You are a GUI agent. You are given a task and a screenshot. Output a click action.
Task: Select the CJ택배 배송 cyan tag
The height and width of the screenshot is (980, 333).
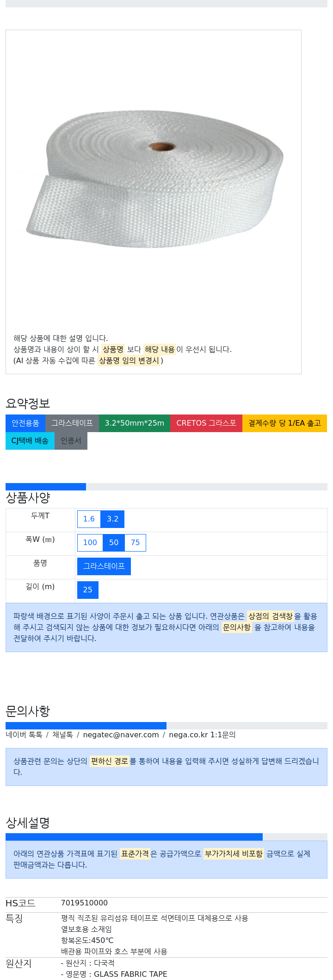(x=30, y=441)
